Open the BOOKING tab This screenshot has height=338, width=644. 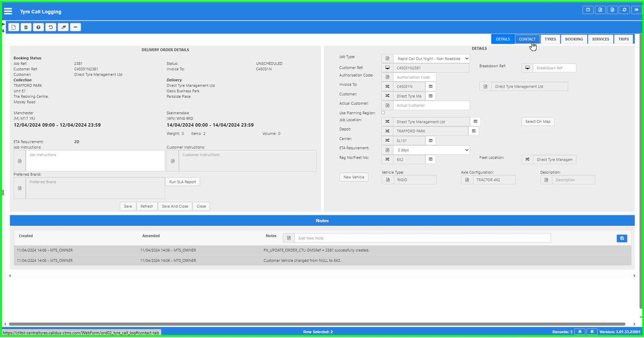[x=574, y=39]
